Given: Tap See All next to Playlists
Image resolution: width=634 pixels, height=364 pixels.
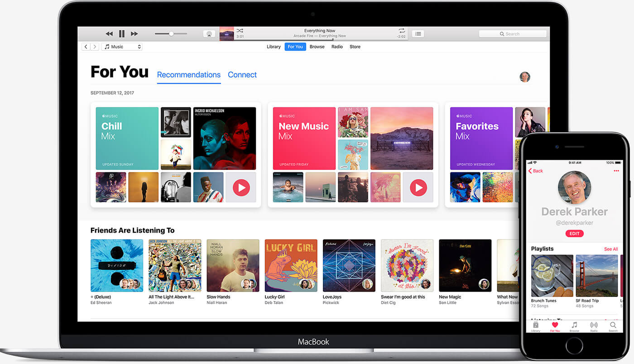Looking at the screenshot, I should [x=610, y=249].
